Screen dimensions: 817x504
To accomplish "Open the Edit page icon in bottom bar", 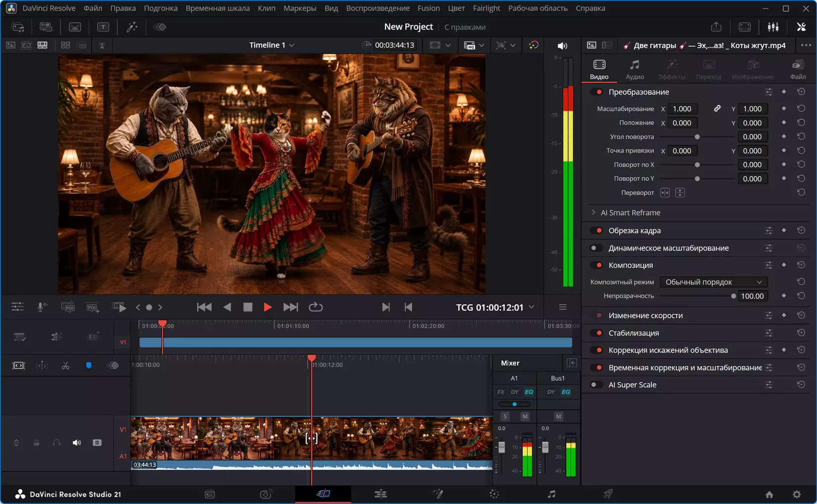I will click(381, 494).
